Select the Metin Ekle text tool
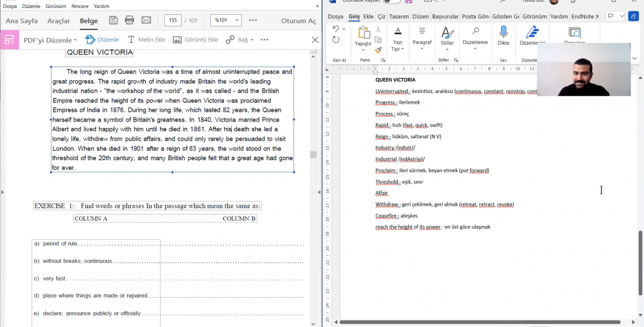644x327 pixels. coord(146,40)
